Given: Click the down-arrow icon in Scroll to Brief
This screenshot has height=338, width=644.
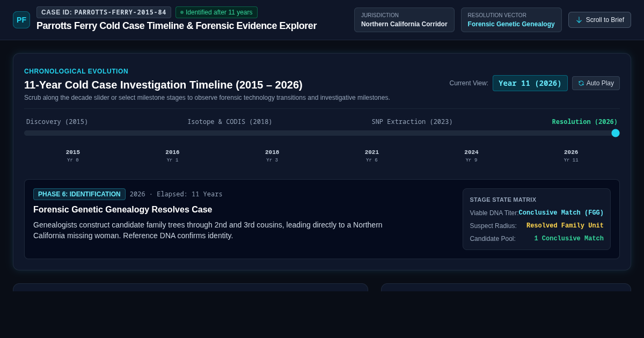Looking at the screenshot, I should (579, 20).
